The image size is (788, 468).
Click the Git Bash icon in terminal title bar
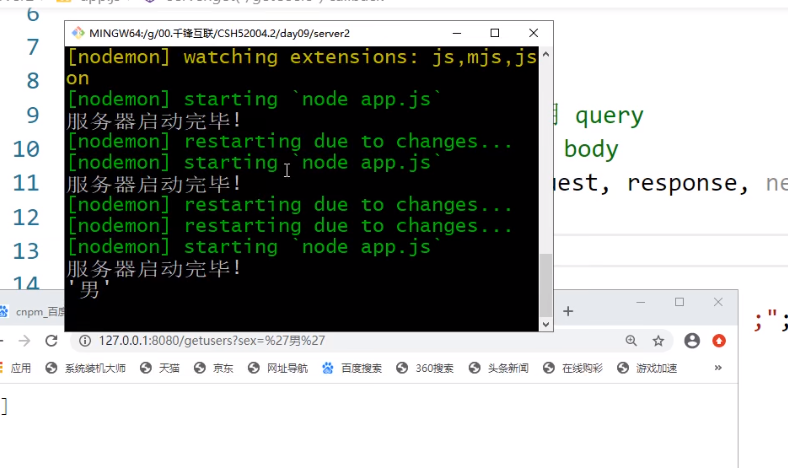78,33
